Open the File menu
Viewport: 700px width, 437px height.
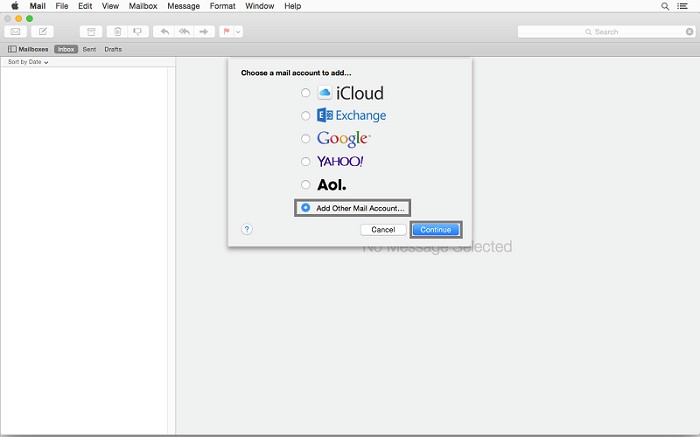click(62, 6)
